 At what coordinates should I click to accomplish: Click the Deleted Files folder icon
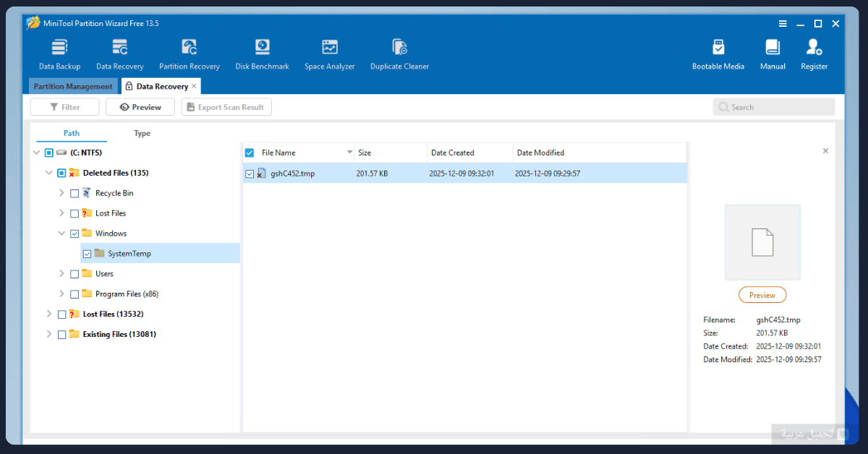click(74, 173)
